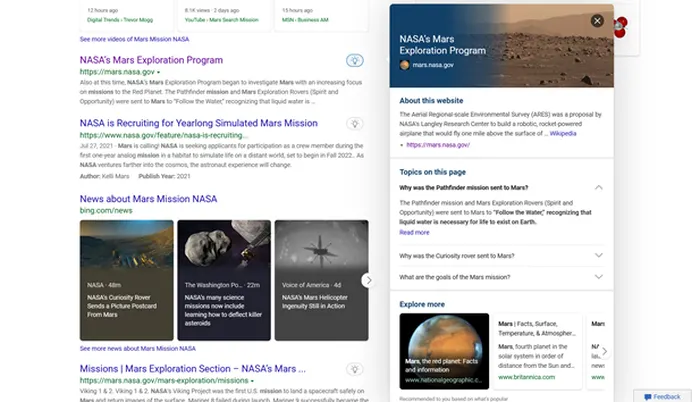Open Washington Post killer asteroids news card

(223, 280)
